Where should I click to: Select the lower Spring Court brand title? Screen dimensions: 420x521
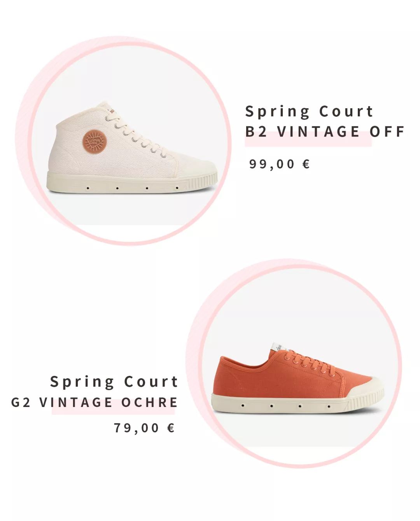coord(114,382)
